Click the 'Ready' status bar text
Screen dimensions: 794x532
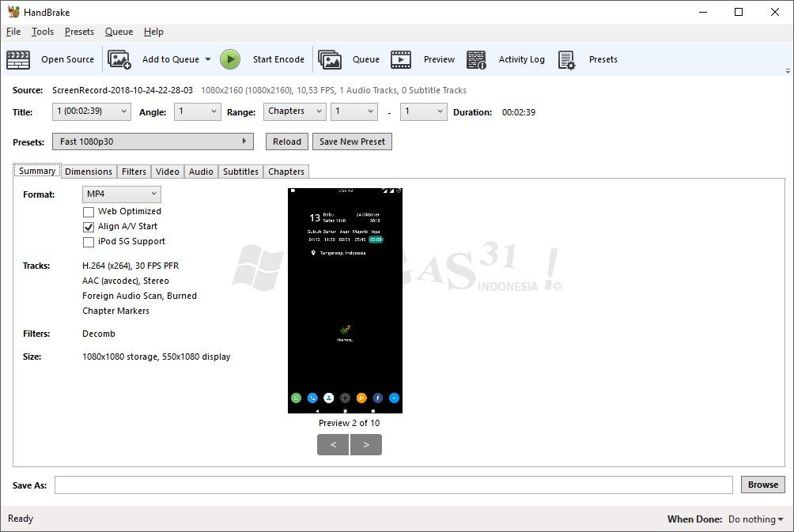21,519
